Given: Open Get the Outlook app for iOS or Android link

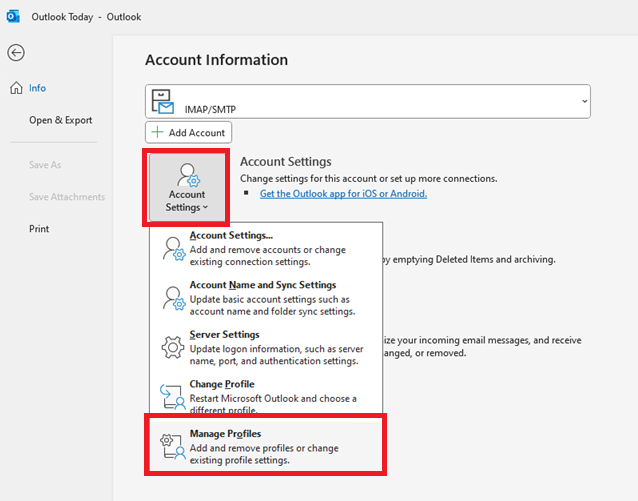Looking at the screenshot, I should pos(343,194).
